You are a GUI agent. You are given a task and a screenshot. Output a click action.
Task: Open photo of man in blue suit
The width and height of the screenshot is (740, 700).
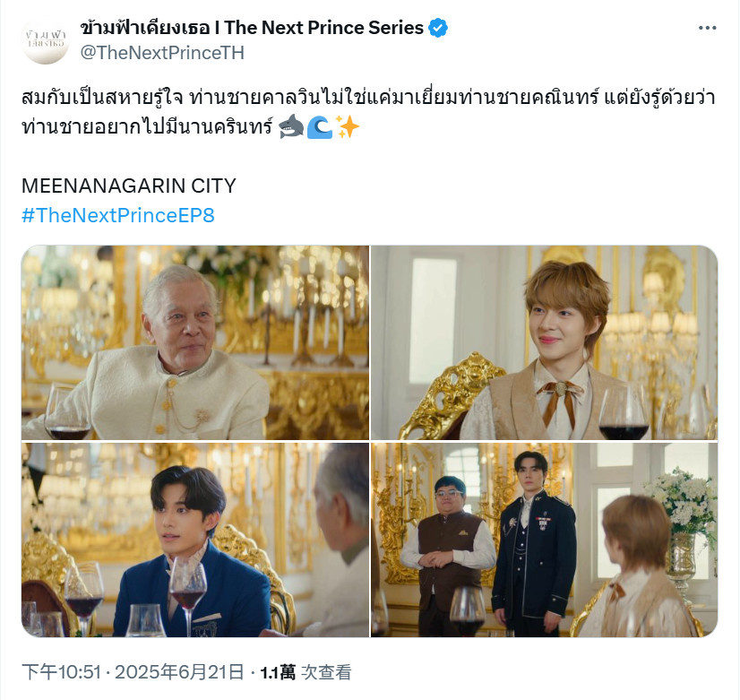point(195,540)
